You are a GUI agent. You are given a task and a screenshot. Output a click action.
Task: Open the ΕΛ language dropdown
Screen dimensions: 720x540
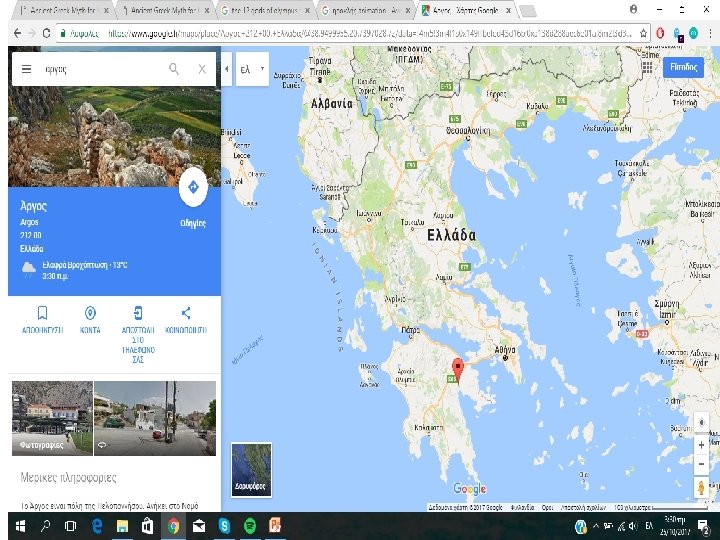pos(252,69)
